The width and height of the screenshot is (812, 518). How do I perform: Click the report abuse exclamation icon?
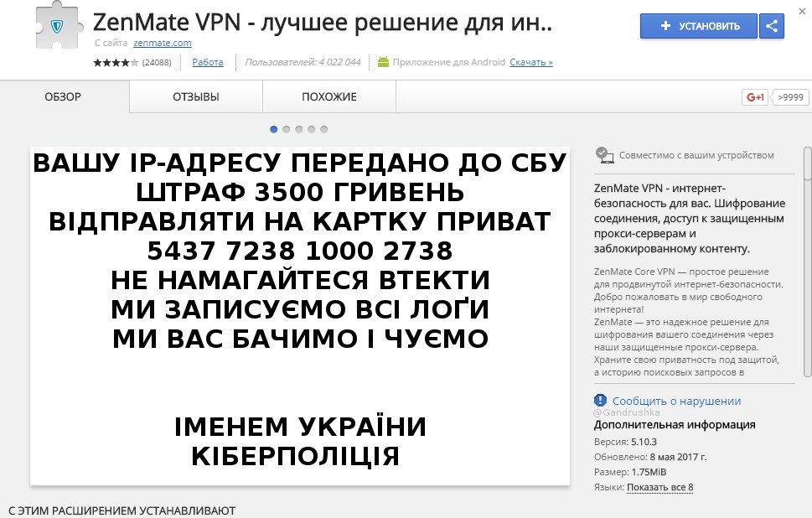pos(600,401)
